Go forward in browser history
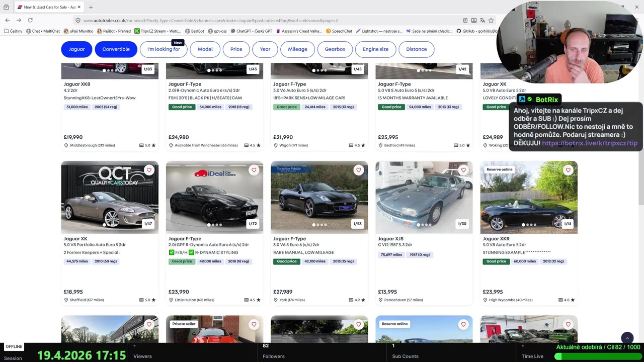The image size is (644, 362). (x=19, y=20)
